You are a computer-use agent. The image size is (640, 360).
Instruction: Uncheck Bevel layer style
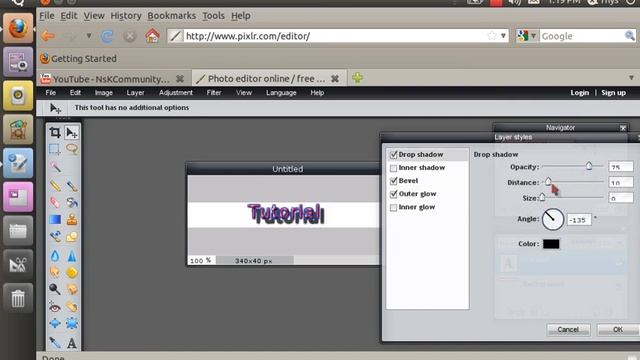pyautogui.click(x=393, y=181)
